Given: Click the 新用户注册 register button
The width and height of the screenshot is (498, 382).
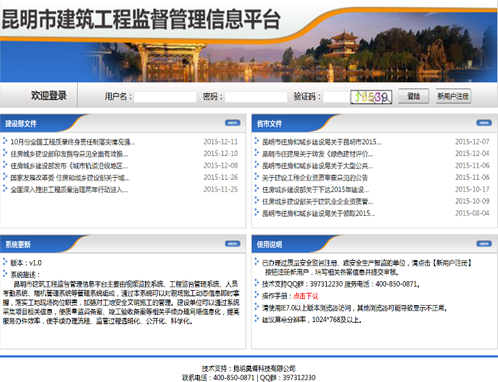Looking at the screenshot, I should 453,96.
